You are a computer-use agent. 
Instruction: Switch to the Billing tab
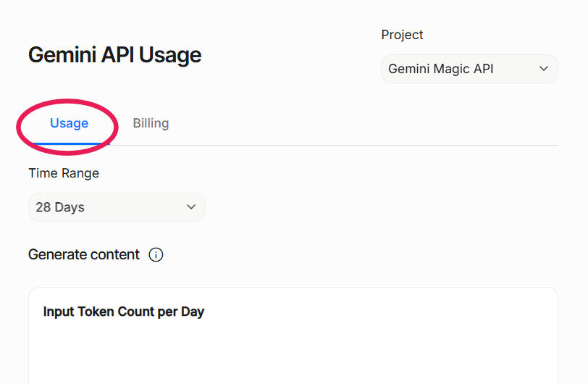[x=151, y=123]
